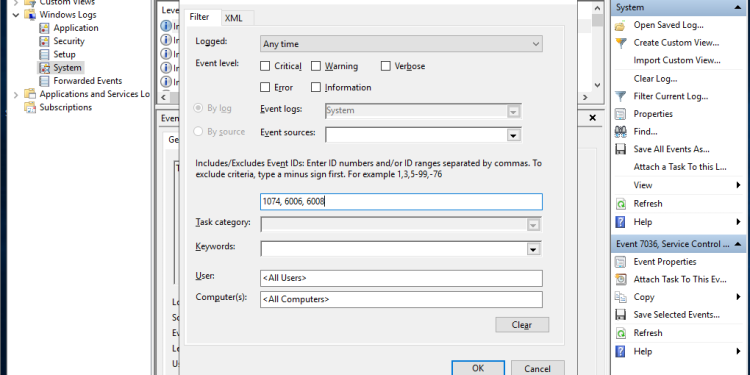Open the Application log icon in tree
This screenshot has width=750, height=375.
44,28
